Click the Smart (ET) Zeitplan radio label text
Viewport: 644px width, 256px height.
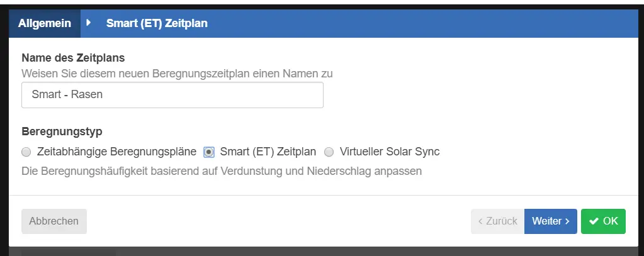(x=268, y=152)
